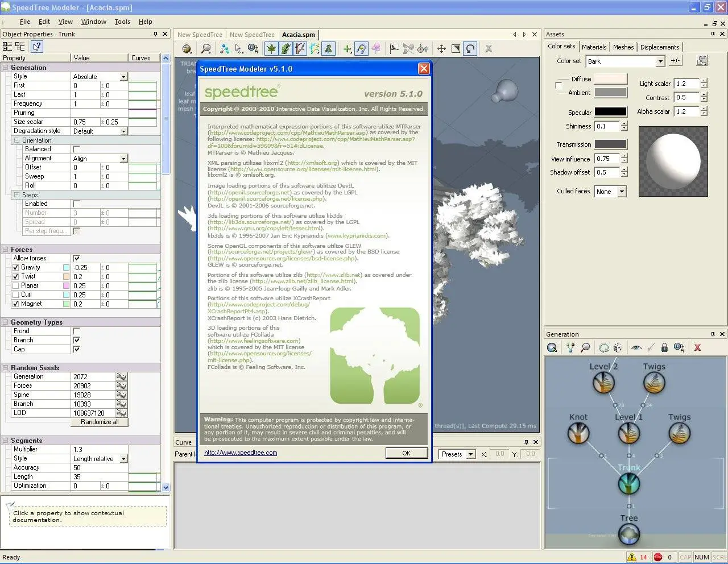Toggle the Gravity force checkbox
The height and width of the screenshot is (564, 728).
pyautogui.click(x=16, y=267)
